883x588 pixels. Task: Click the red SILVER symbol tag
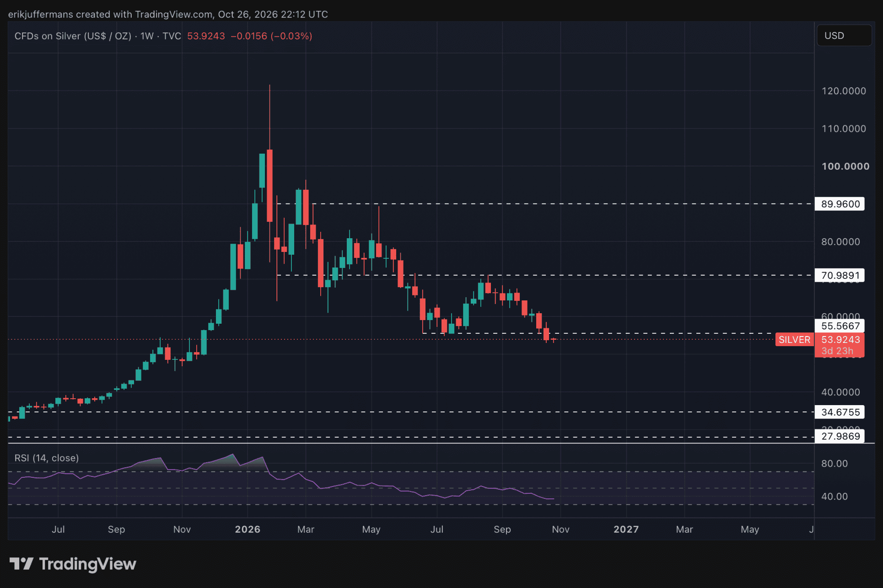[x=795, y=340]
